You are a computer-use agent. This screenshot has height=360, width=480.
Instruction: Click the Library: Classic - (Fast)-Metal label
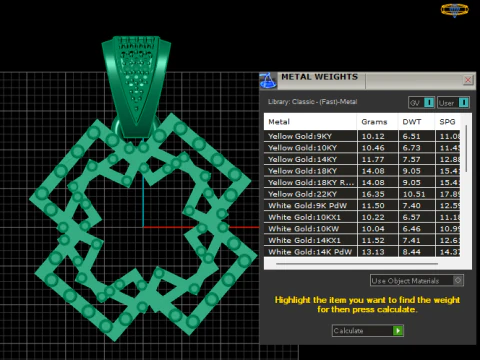coord(312,102)
